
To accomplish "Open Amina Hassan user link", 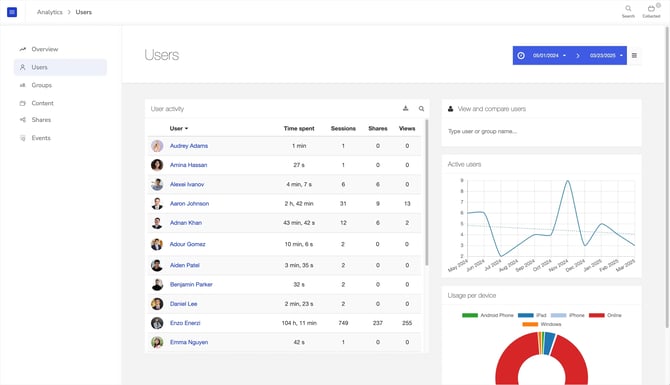I will [188, 165].
